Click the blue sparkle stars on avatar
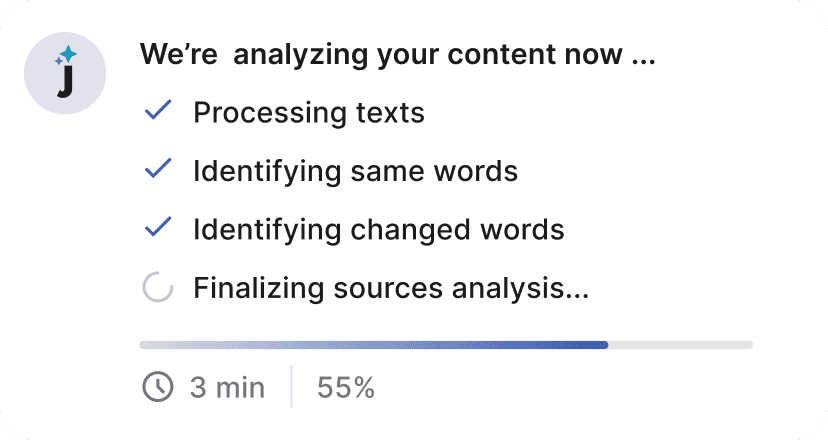 (x=66, y=56)
